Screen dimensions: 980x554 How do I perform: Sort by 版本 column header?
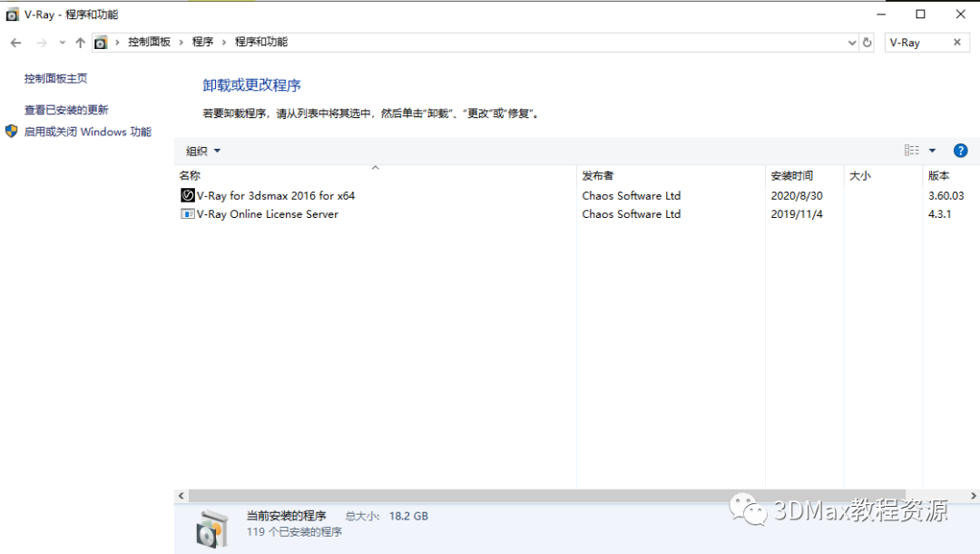951,175
